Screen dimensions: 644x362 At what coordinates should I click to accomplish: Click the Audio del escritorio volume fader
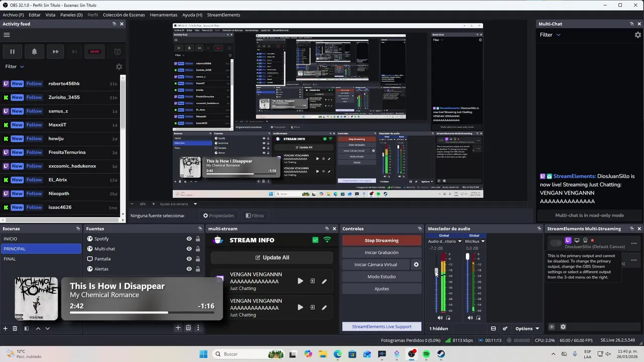(x=437, y=272)
